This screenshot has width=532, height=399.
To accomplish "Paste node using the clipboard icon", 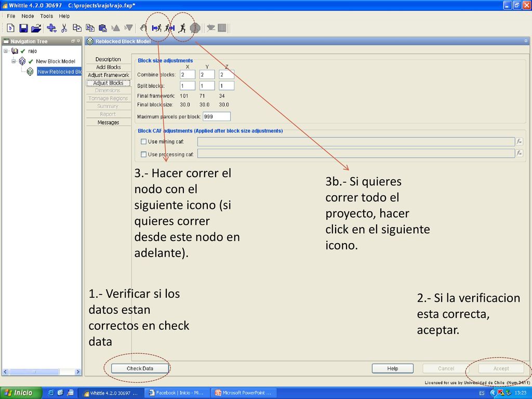I will [102, 28].
